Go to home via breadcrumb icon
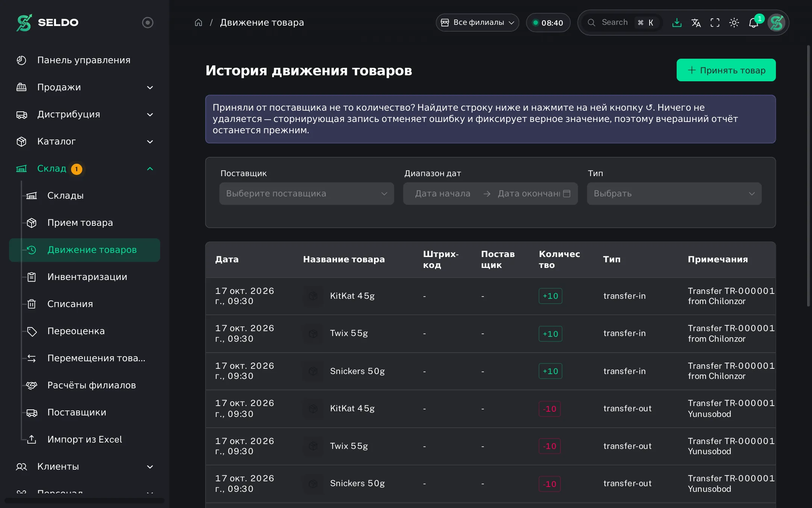This screenshot has width=812, height=508. tap(198, 23)
